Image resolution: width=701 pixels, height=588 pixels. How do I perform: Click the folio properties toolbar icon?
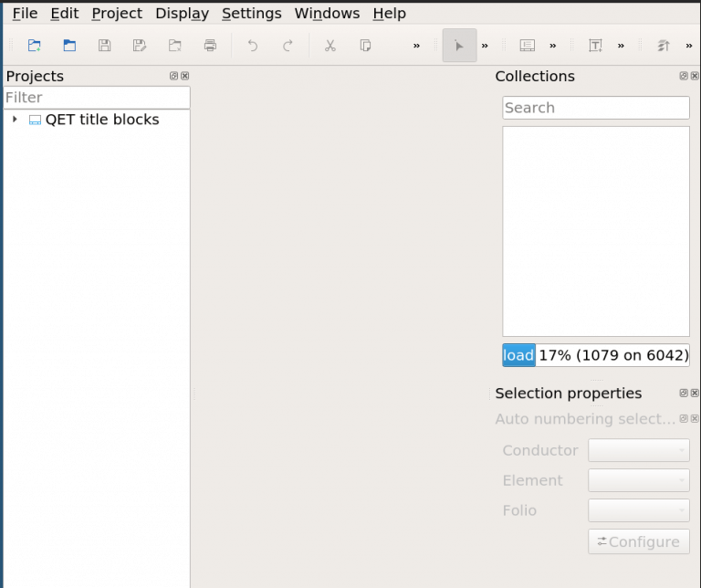point(527,46)
